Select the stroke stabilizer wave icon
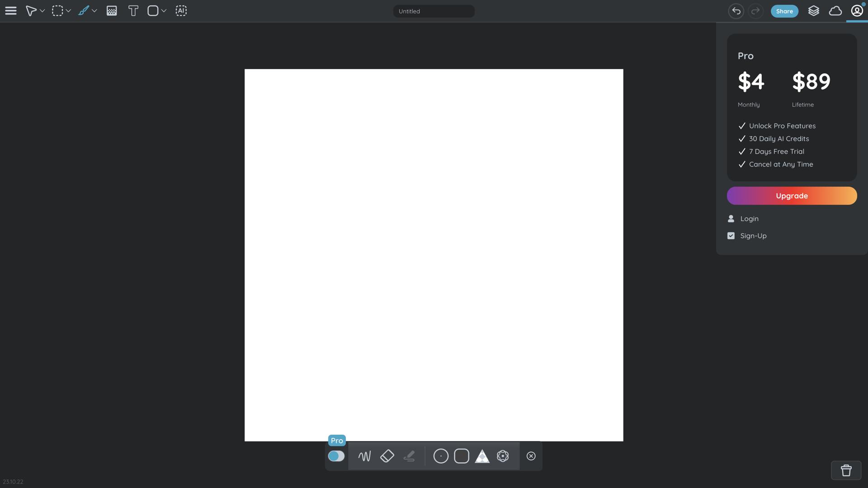Screen dimensions: 868x488 coord(365,456)
